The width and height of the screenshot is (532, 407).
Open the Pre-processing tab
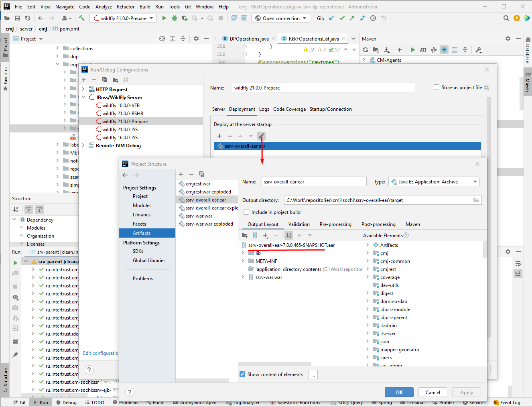click(x=335, y=224)
